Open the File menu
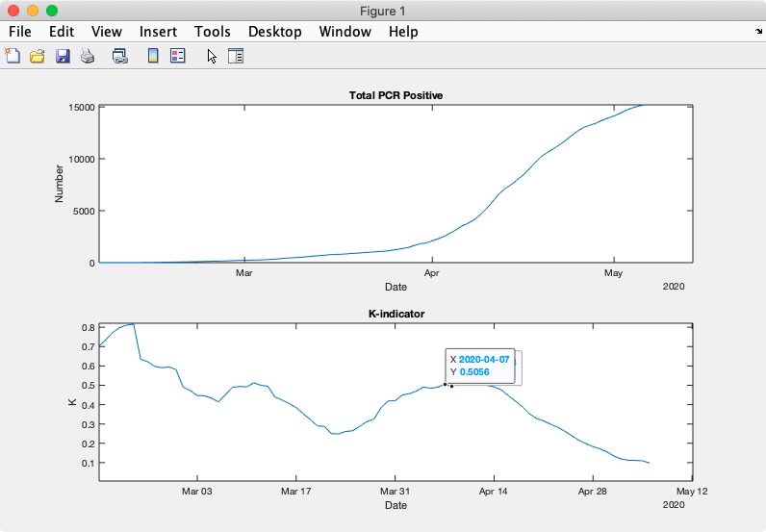The height and width of the screenshot is (532, 766). 20,32
